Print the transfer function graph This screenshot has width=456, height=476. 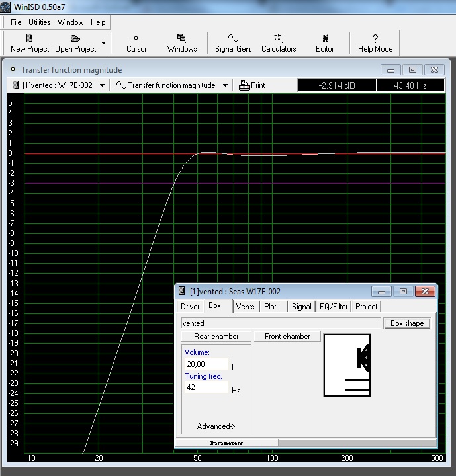tap(252, 85)
